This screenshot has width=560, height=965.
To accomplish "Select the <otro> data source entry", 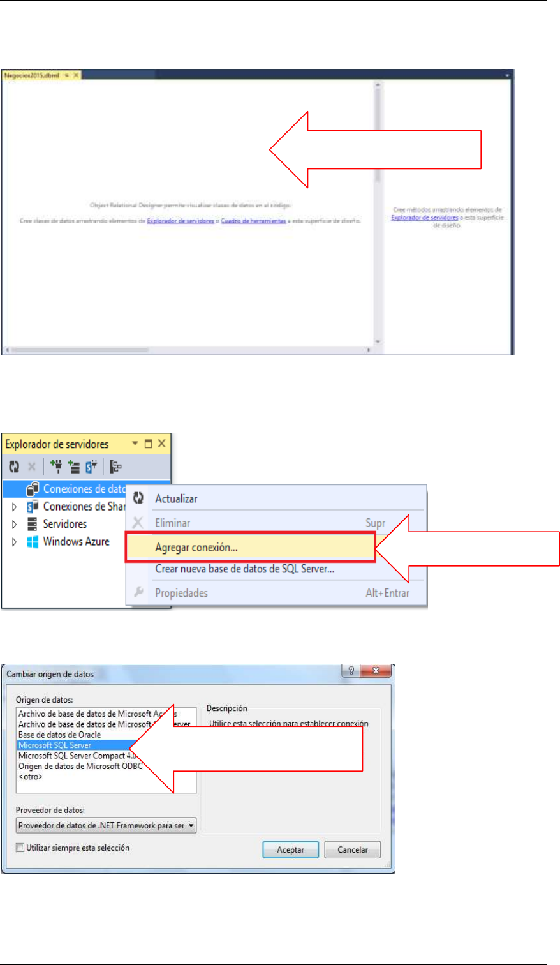I will [31, 776].
